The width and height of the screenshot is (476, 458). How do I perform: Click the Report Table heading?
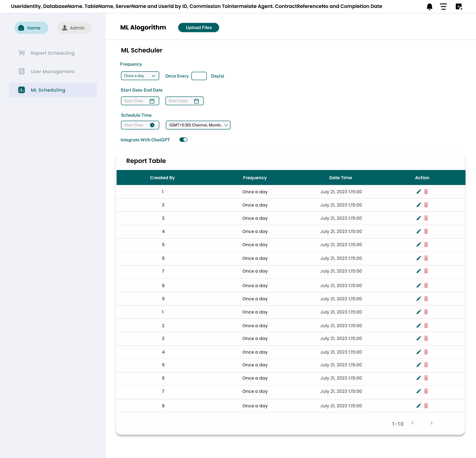tap(146, 161)
